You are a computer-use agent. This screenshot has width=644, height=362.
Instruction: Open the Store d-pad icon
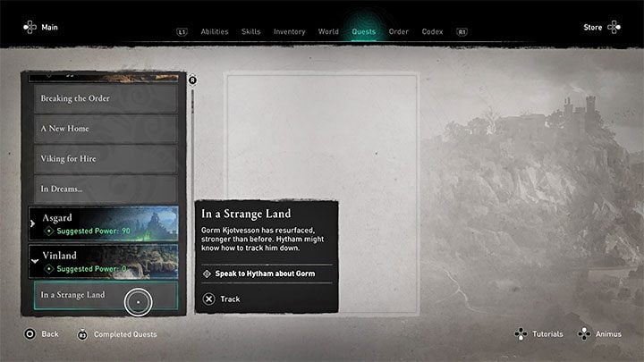pos(614,28)
